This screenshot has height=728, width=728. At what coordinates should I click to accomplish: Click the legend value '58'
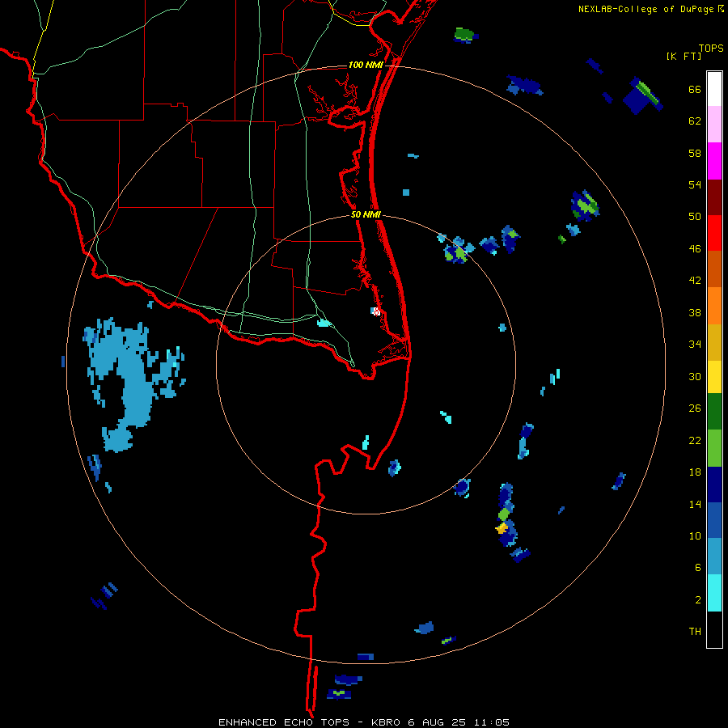pos(695,153)
